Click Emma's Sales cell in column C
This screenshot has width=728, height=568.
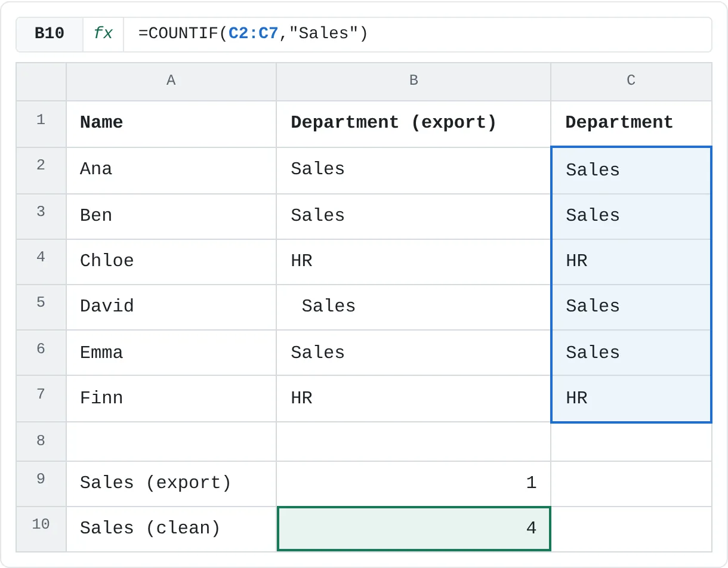click(631, 352)
